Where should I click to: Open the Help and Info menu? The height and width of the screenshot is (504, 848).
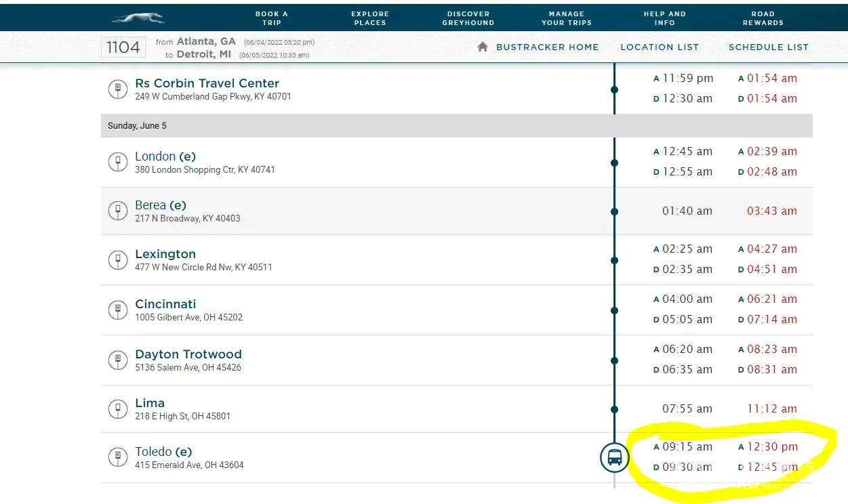point(664,18)
